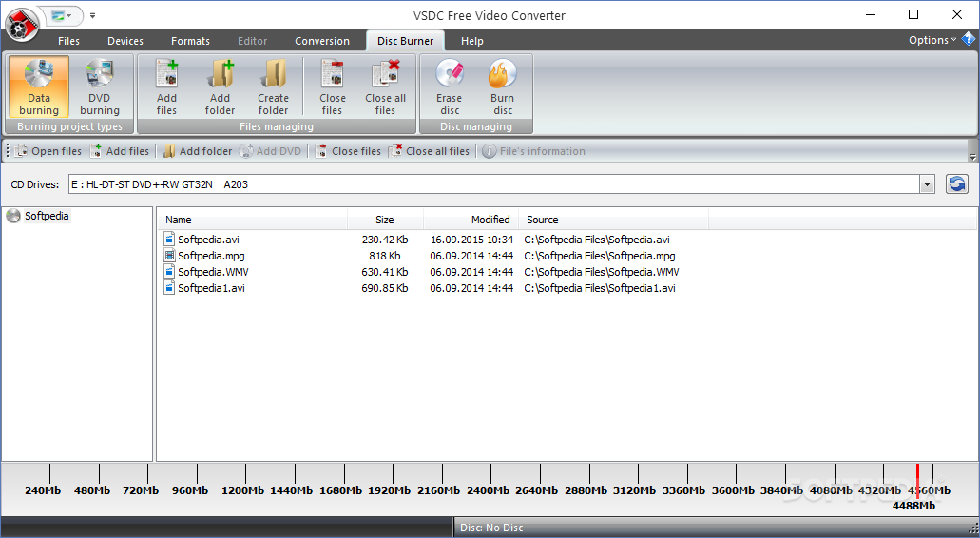Switch to the Conversion tab

pyautogui.click(x=322, y=41)
